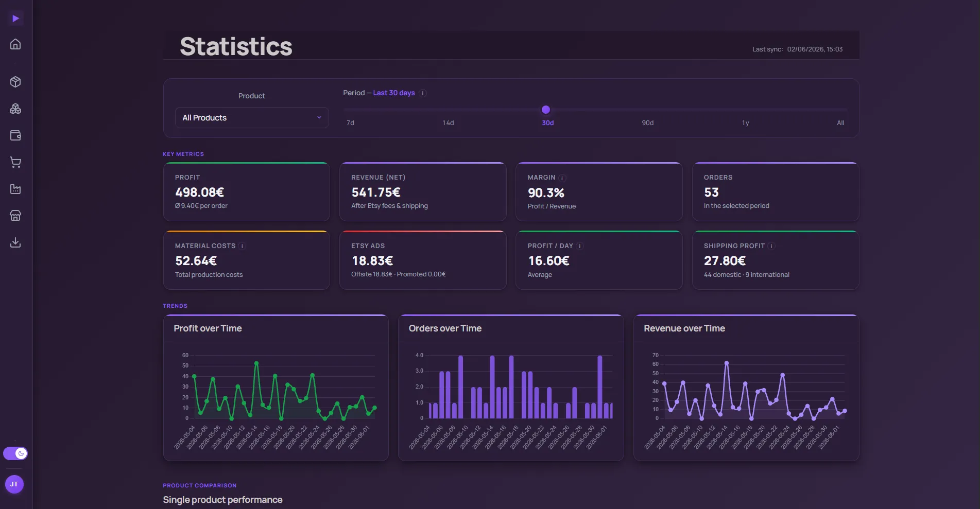This screenshot has width=980, height=509.
Task: Open the storefront shop icon in sidebar
Action: coord(15,216)
